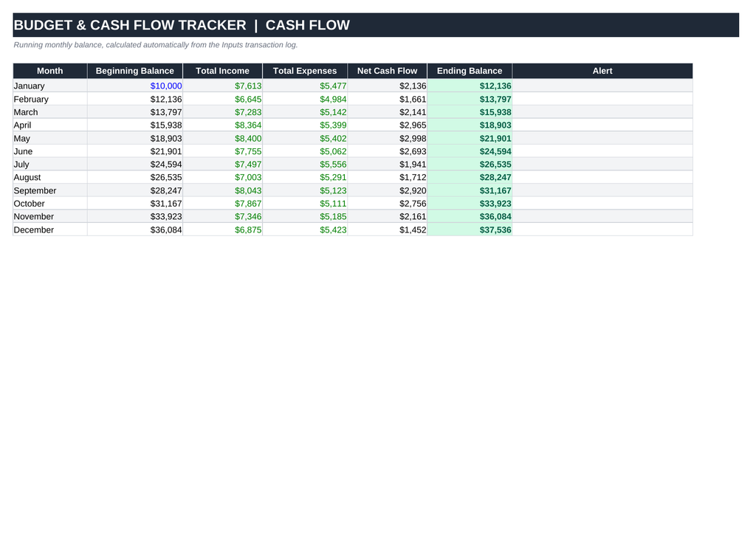
Task: Click February total expenses $4,984
Action: (x=305, y=100)
